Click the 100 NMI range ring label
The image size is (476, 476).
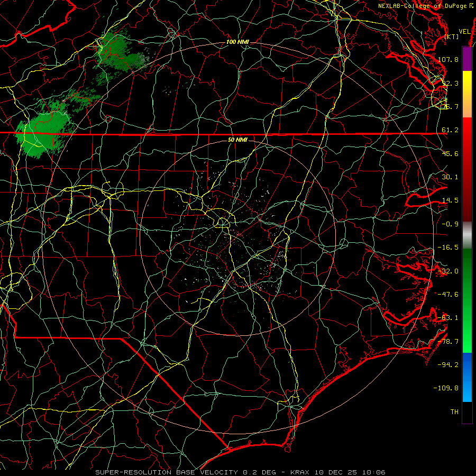(237, 42)
